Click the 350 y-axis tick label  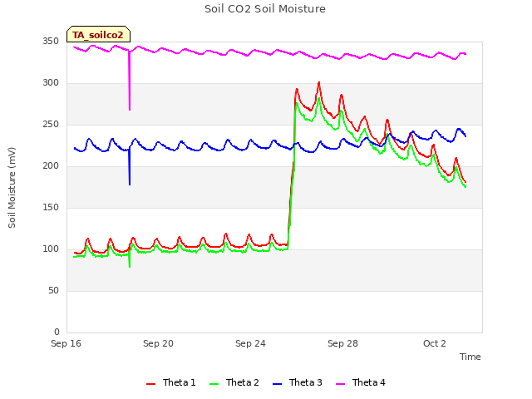(x=51, y=42)
